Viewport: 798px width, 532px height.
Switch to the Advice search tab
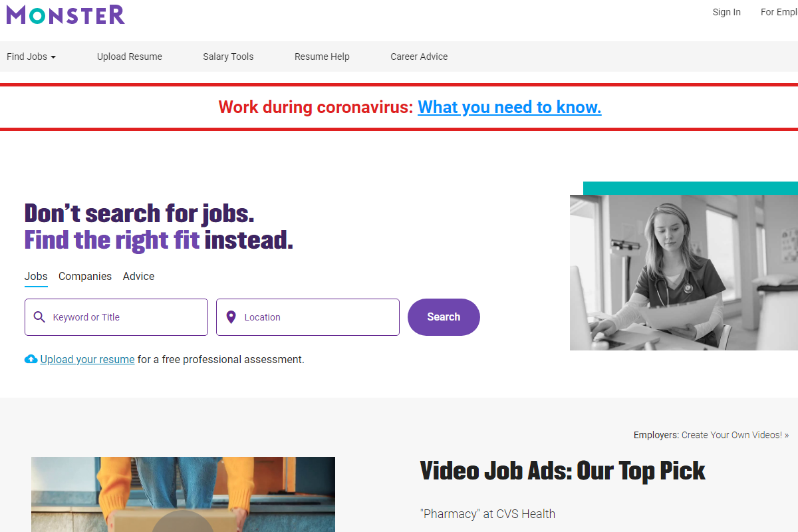tap(138, 277)
